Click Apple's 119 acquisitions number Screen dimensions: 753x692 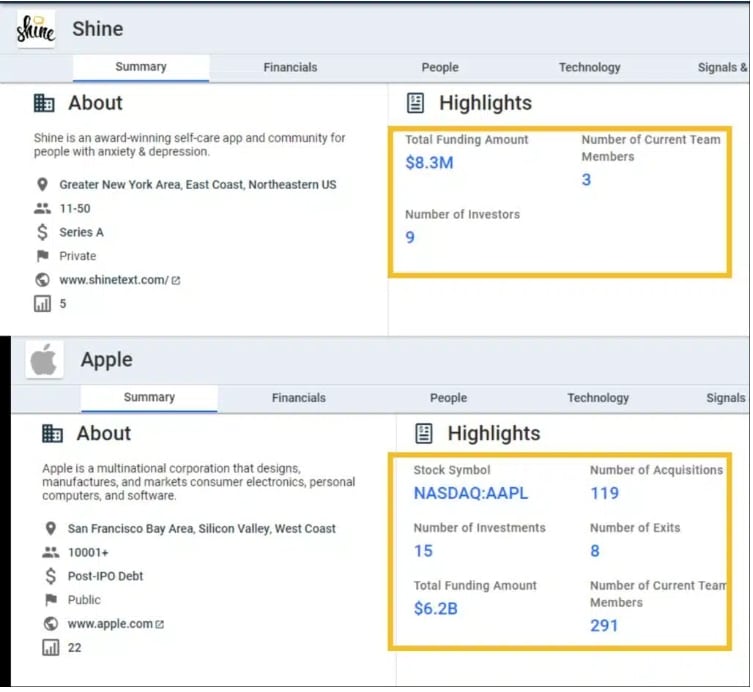(604, 493)
